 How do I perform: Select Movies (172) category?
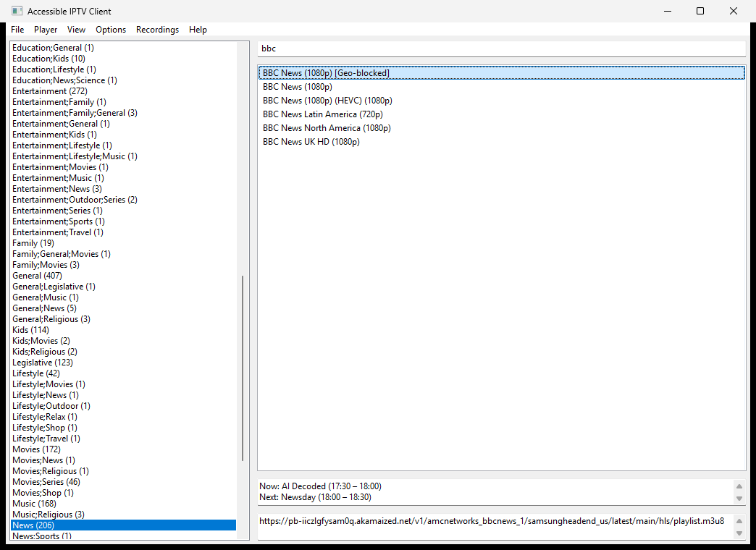coord(123,449)
